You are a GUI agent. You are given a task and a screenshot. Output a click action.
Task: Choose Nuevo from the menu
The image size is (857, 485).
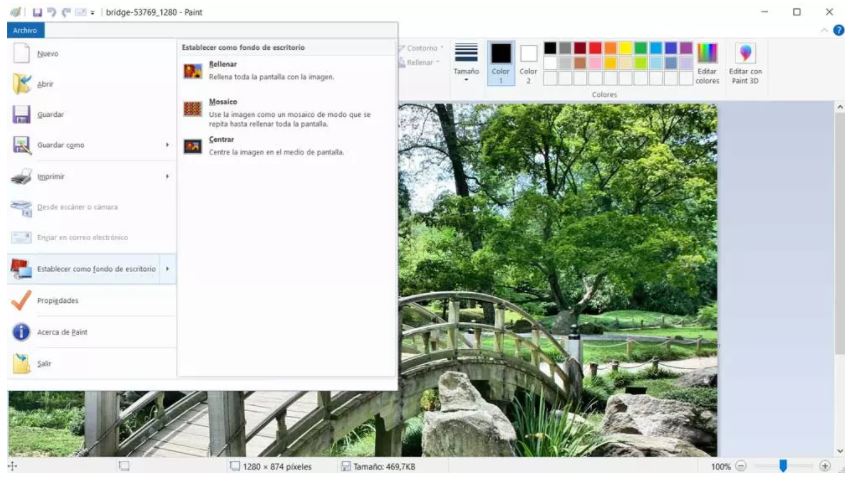coord(92,54)
